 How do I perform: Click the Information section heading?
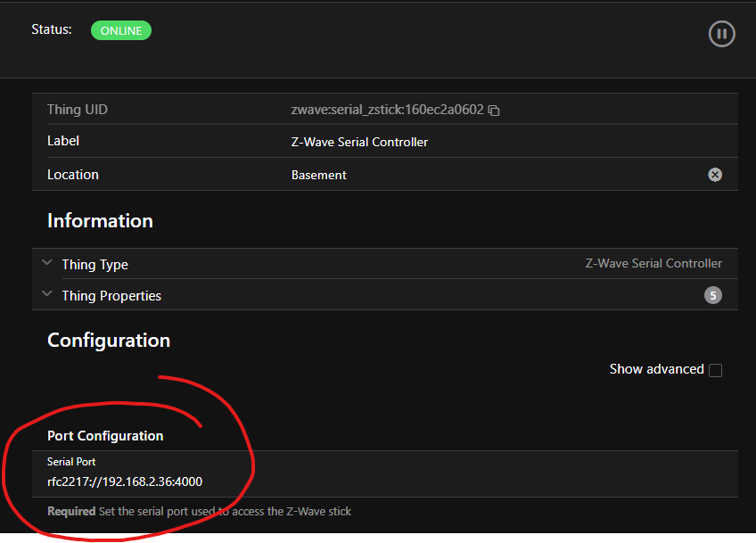pyautogui.click(x=100, y=221)
